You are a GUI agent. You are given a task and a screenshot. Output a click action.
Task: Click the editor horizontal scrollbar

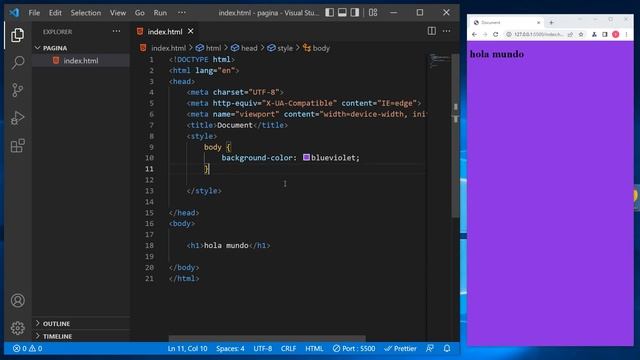pyautogui.click(x=267, y=339)
